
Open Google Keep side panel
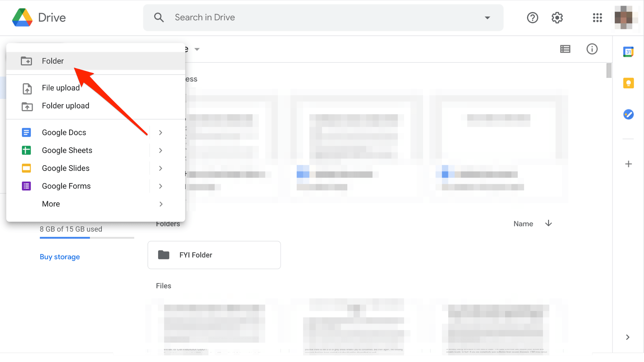pyautogui.click(x=628, y=83)
